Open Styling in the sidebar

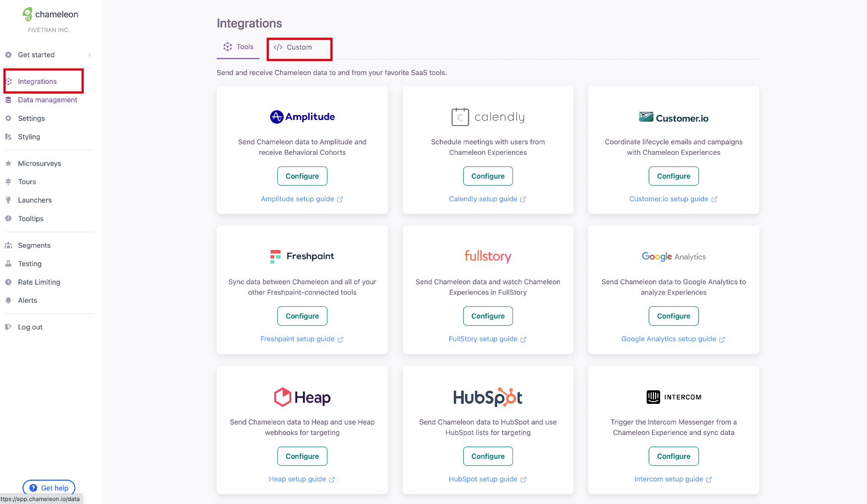tap(29, 137)
